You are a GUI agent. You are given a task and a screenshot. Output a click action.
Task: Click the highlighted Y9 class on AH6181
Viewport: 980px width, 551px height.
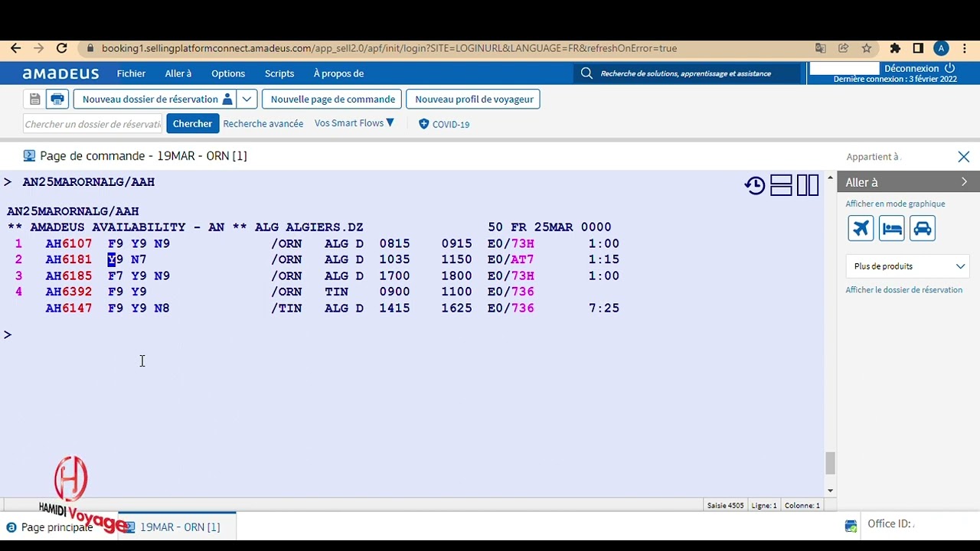tap(116, 259)
